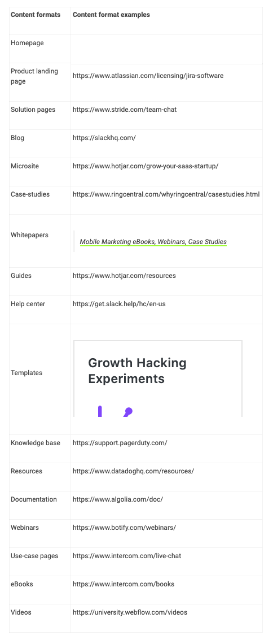
Task: Open the Growth Hacking Experiments template preview
Action: 158,378
